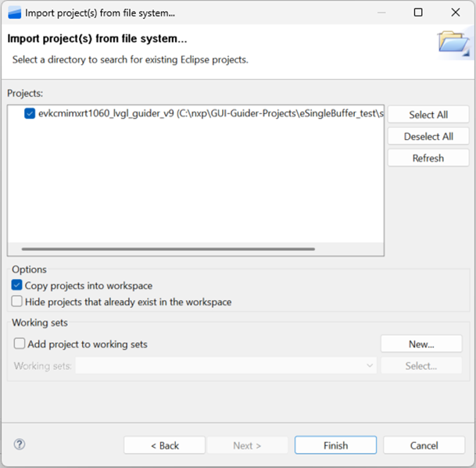
Task: Click Finish to import the project
Action: (x=335, y=445)
